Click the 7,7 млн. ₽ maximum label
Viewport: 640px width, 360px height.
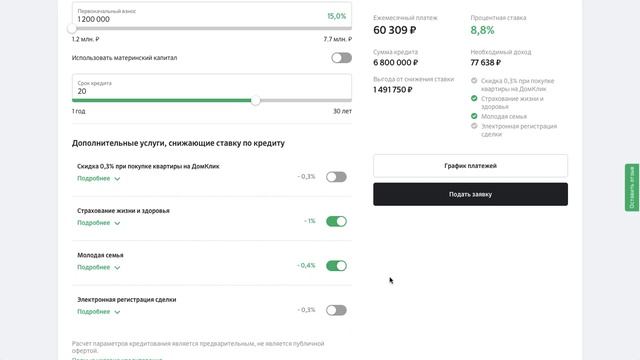pos(338,39)
